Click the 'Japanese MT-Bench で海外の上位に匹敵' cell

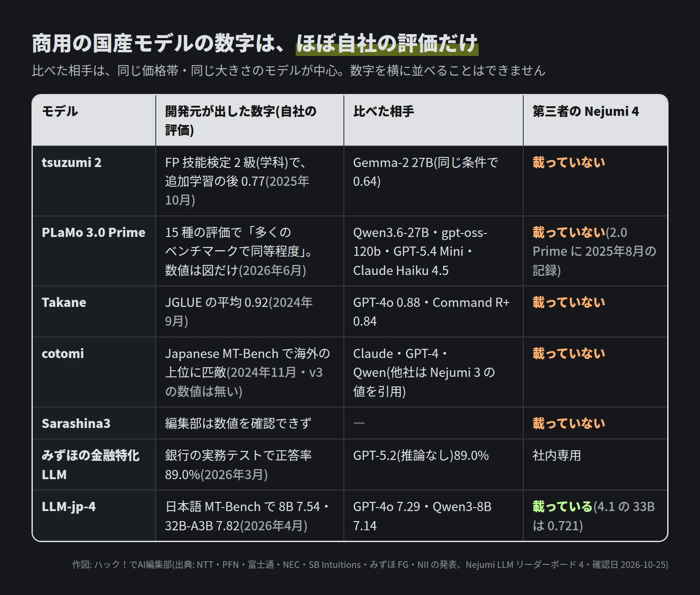tap(250, 372)
